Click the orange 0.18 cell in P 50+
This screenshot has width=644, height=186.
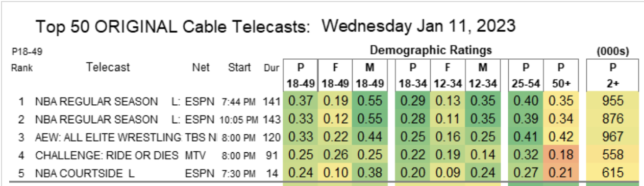click(562, 154)
